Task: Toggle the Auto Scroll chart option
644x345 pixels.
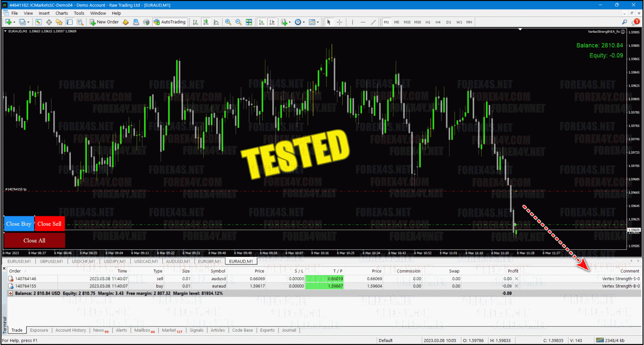Action: 261,22
